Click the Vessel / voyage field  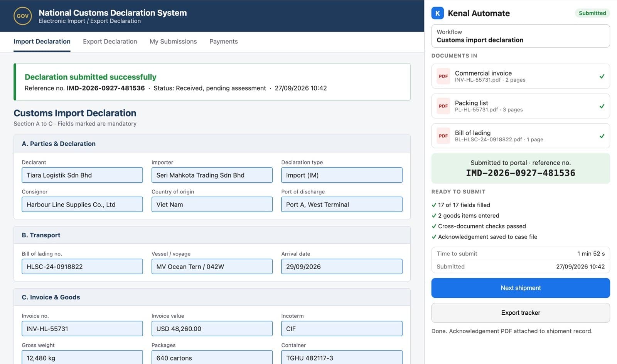(x=212, y=267)
